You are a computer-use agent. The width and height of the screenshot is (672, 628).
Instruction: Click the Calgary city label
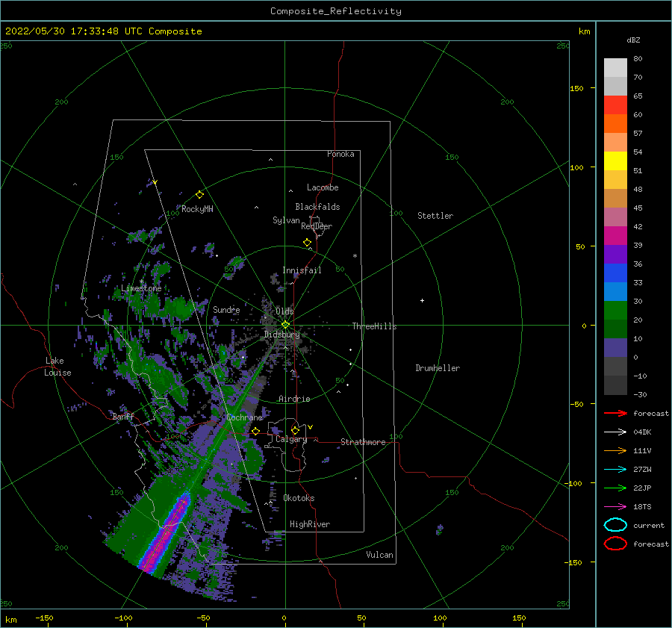pos(291,439)
